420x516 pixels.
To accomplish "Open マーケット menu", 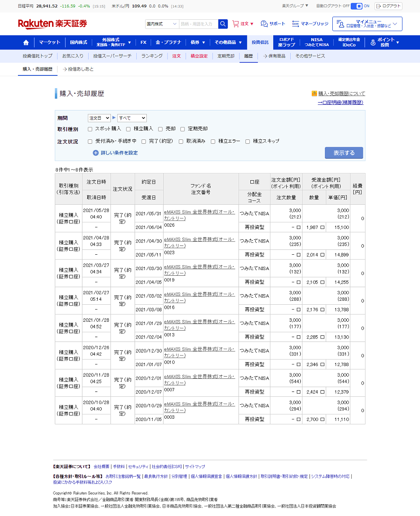I will coord(50,43).
